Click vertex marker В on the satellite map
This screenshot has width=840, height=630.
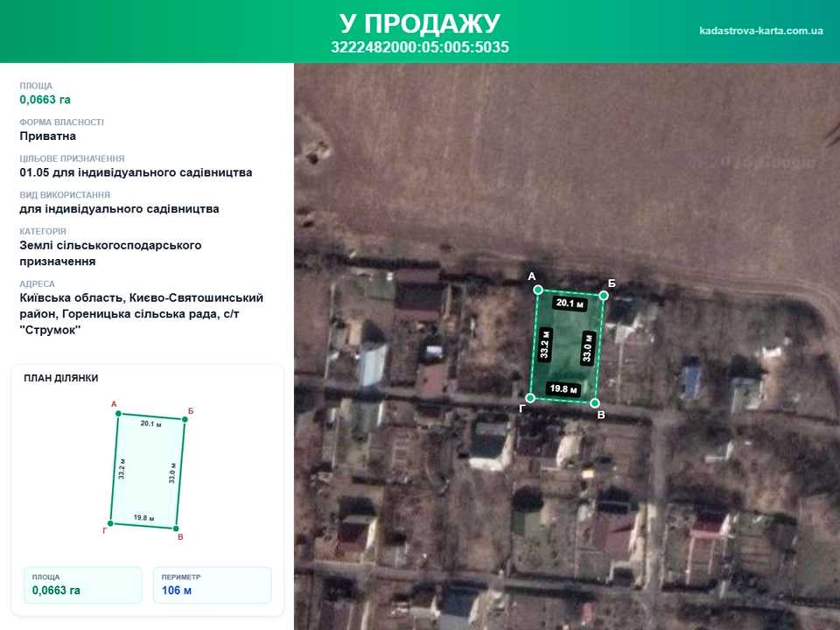point(595,402)
